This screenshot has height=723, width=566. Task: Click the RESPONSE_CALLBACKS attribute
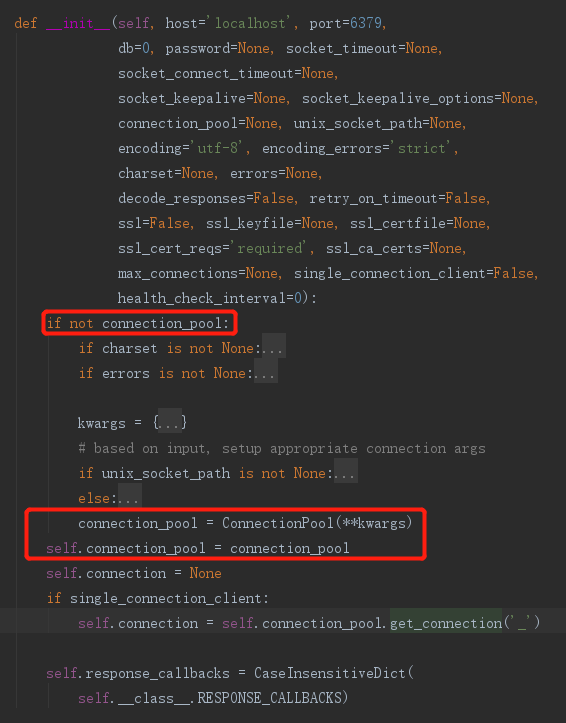pyautogui.click(x=270, y=698)
